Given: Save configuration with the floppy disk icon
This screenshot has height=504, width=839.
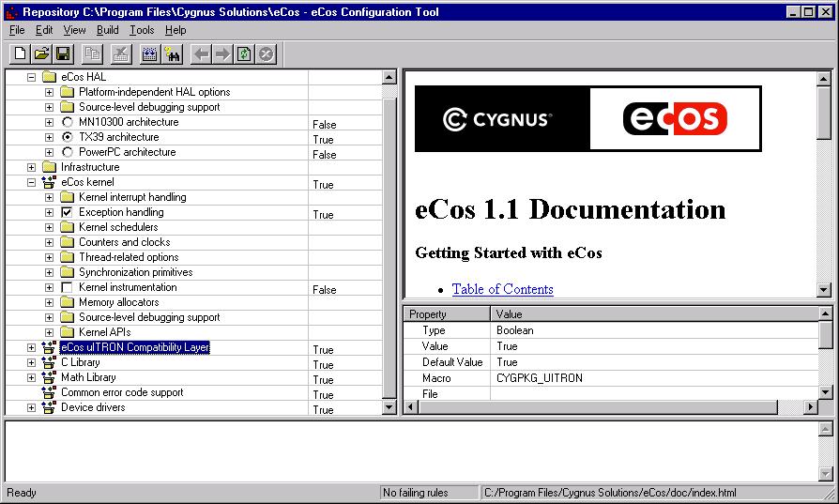Looking at the screenshot, I should (63, 53).
